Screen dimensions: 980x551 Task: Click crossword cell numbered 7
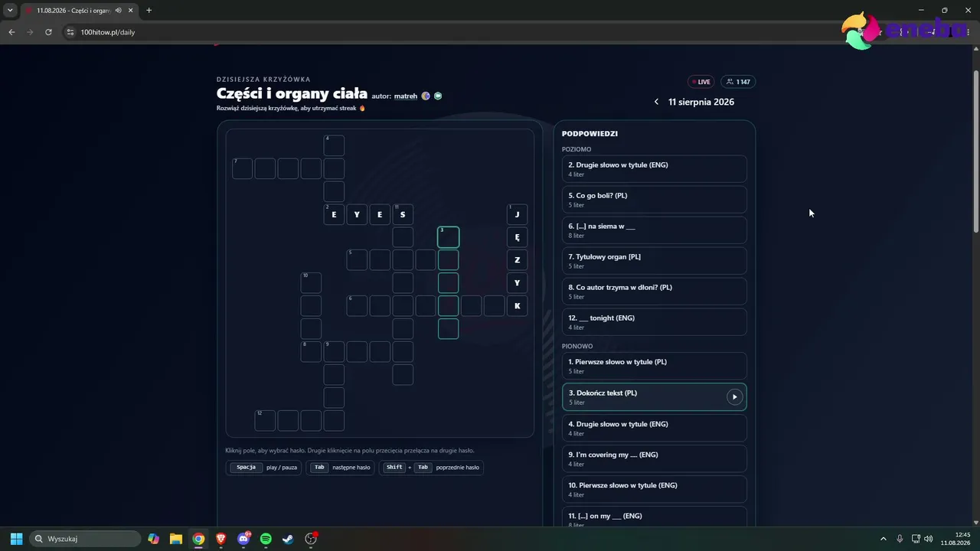click(242, 168)
